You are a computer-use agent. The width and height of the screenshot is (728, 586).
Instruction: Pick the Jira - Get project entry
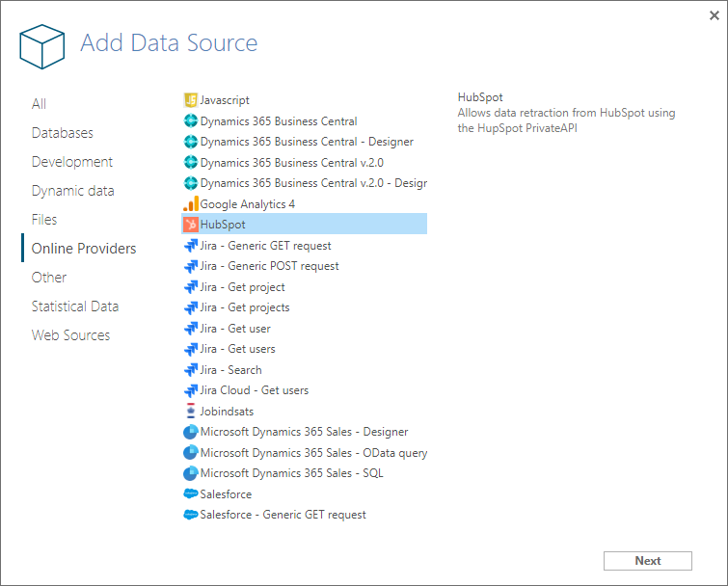tap(304, 287)
